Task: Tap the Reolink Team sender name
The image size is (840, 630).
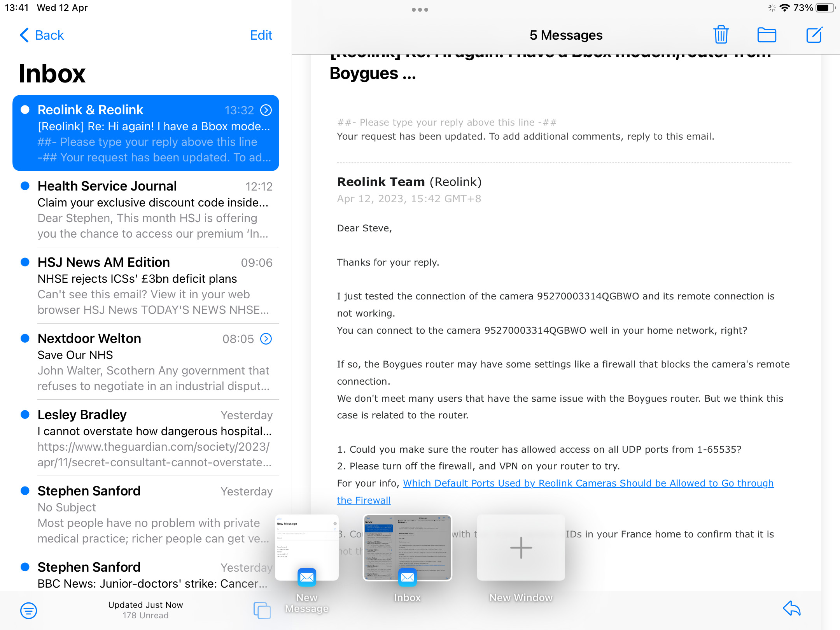Action: [381, 182]
